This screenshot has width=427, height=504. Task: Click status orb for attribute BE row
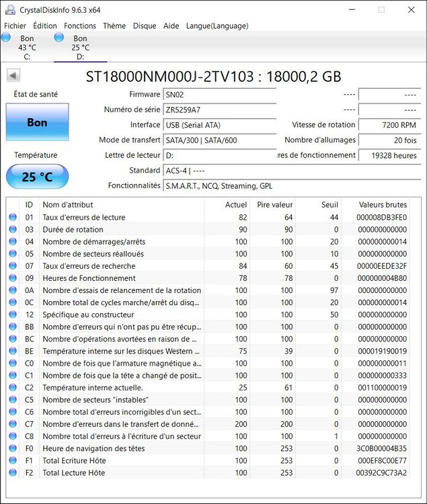click(13, 351)
